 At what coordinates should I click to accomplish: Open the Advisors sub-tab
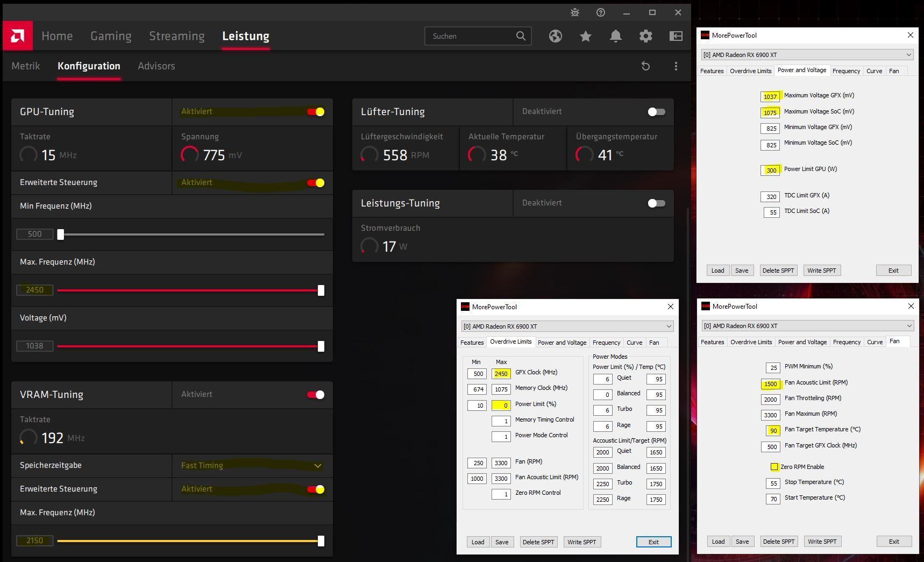click(x=157, y=66)
